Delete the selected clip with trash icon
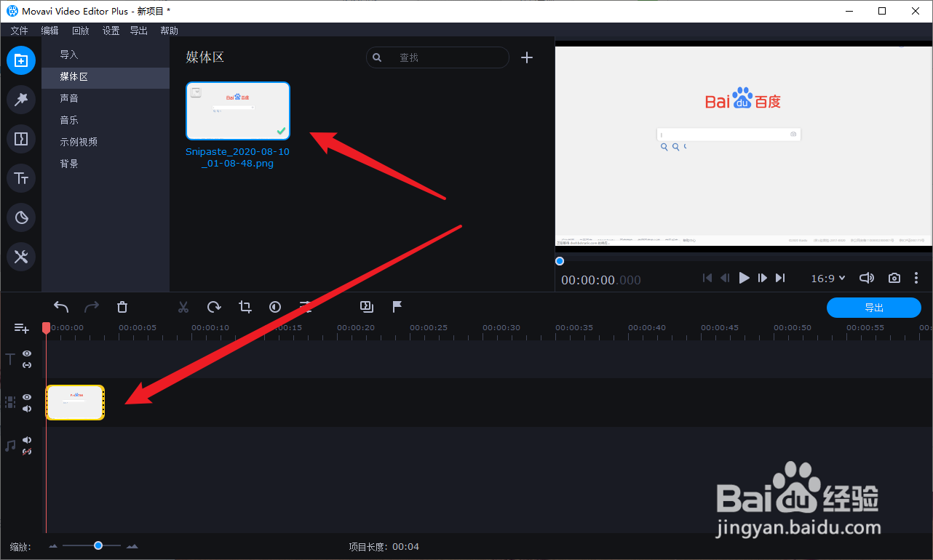 (x=122, y=307)
